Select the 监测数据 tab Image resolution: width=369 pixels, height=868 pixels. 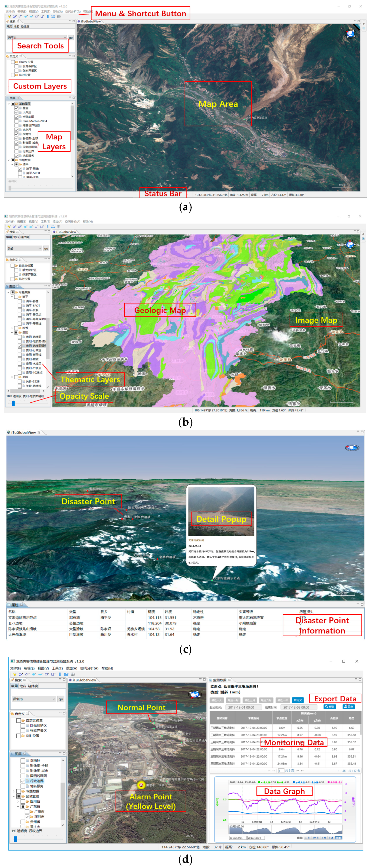[220, 680]
